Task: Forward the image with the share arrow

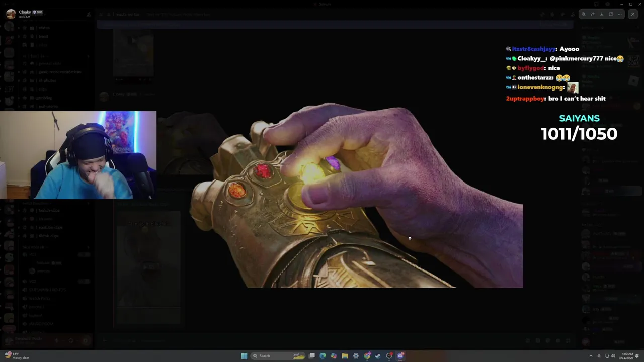Action: pos(593,14)
